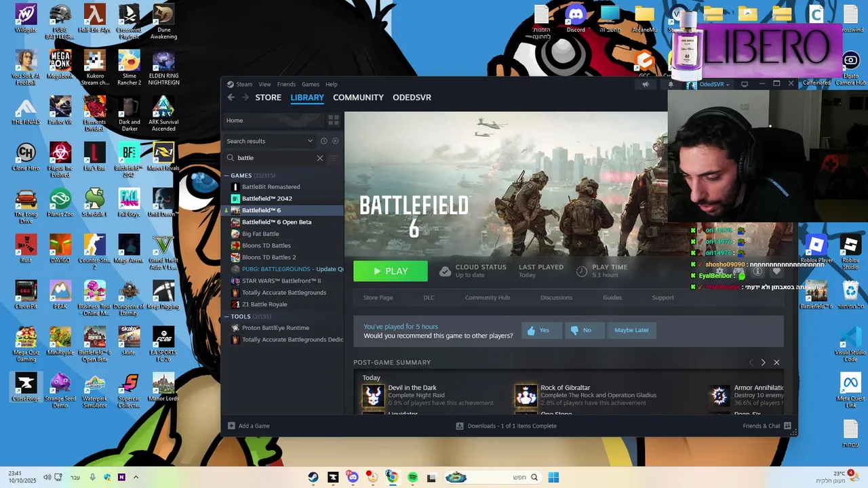868x488 pixels.
Task: Go to Community Hub tab
Action: tap(487, 298)
